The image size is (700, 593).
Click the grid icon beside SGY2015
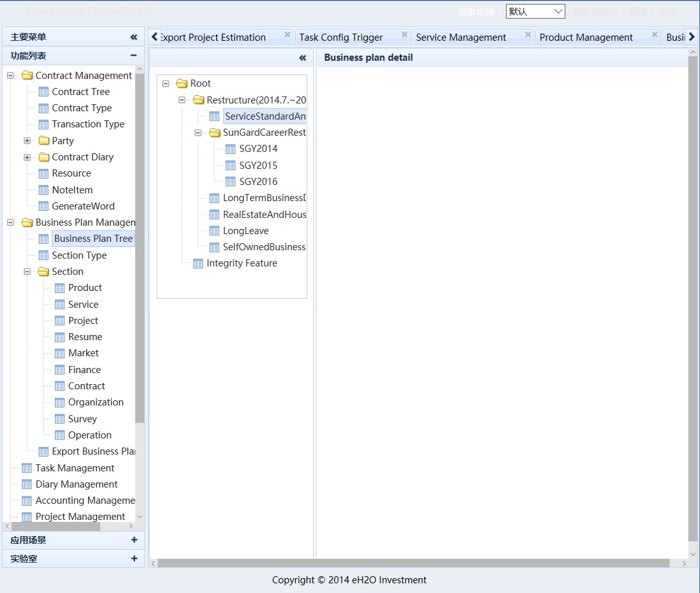tap(230, 166)
